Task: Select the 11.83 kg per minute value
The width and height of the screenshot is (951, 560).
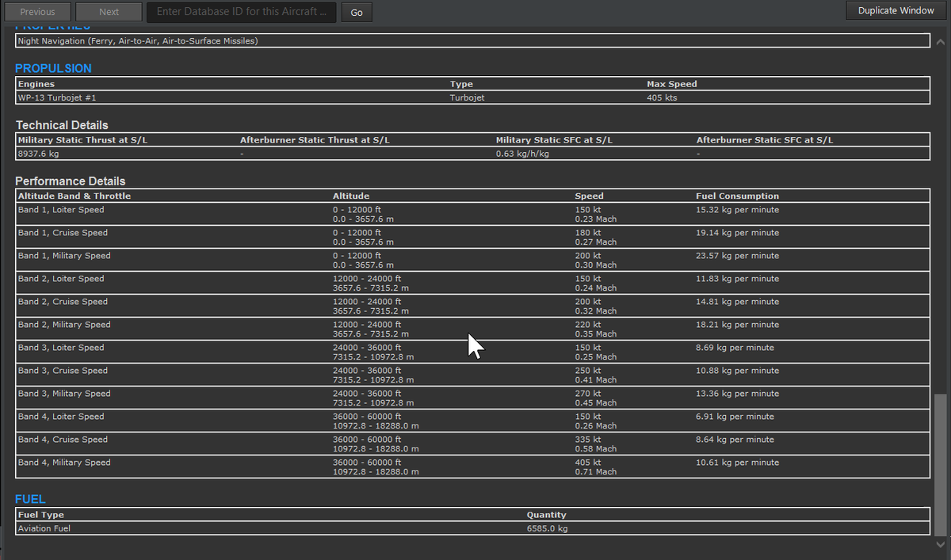Action: click(737, 279)
